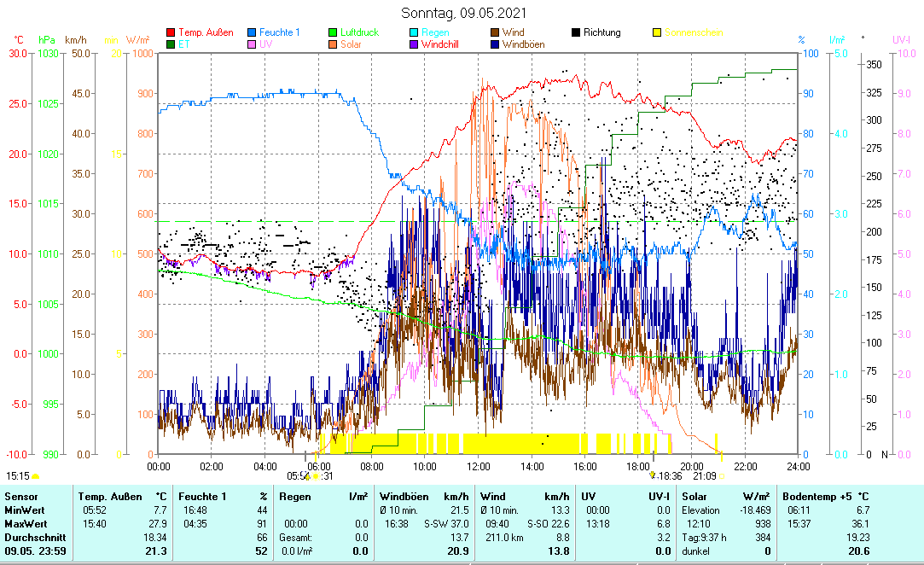Click the hPa axis unit label
Screen dimensions: 924x565
click(46, 40)
